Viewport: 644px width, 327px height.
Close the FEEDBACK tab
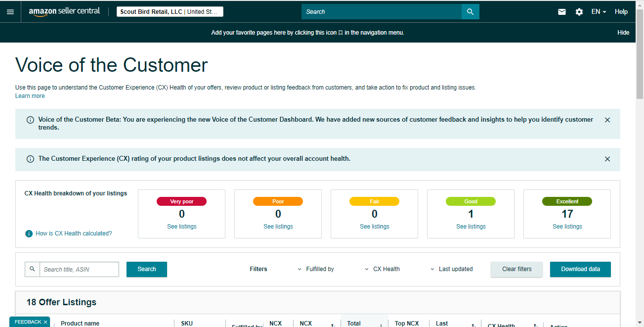coord(45,322)
